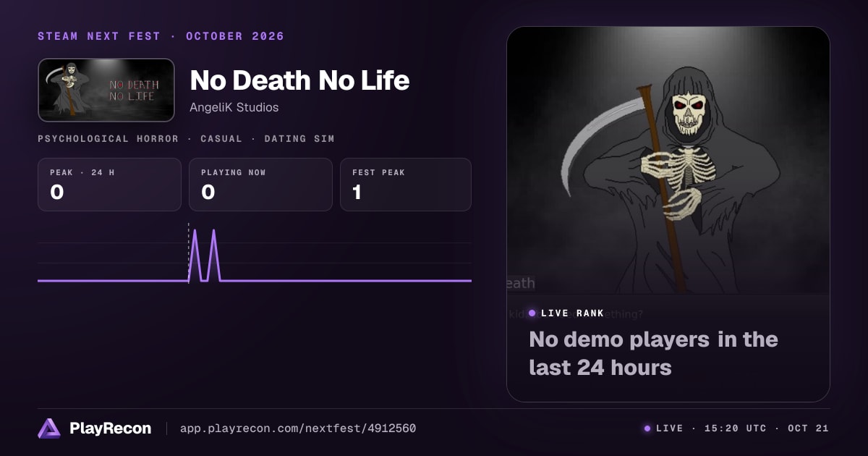The height and width of the screenshot is (456, 868).
Task: Click the PlayRecon triangle logo icon
Action: 49,428
